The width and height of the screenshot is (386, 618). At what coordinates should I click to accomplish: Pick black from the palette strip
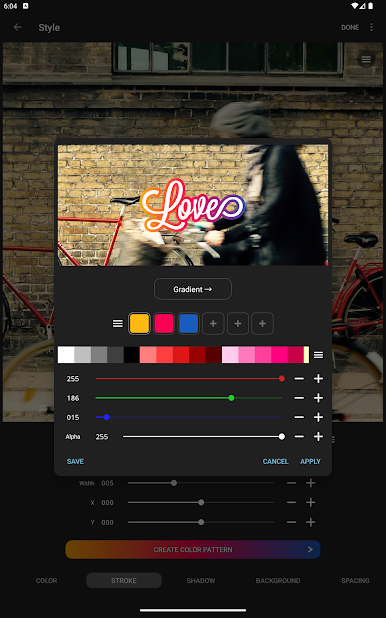[x=131, y=355]
